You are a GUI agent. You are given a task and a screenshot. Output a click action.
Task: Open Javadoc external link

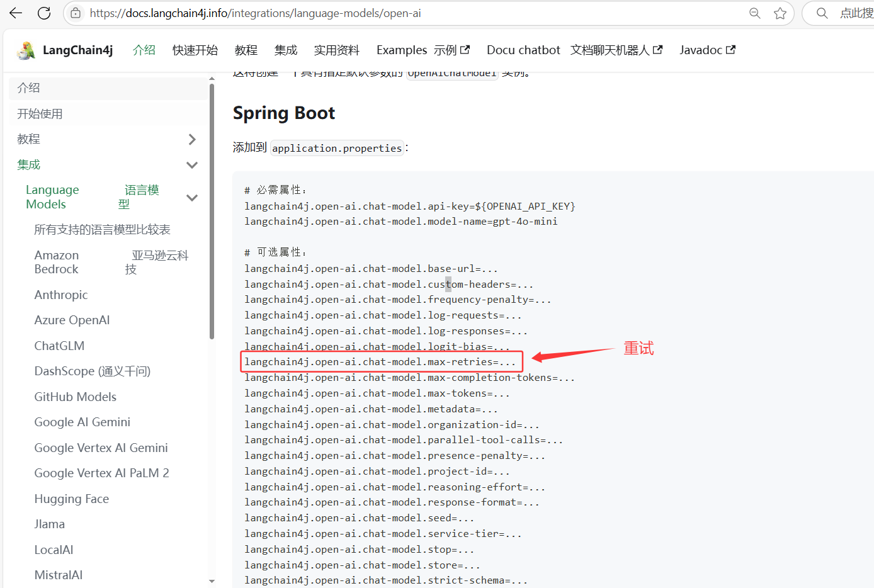pyautogui.click(x=707, y=50)
